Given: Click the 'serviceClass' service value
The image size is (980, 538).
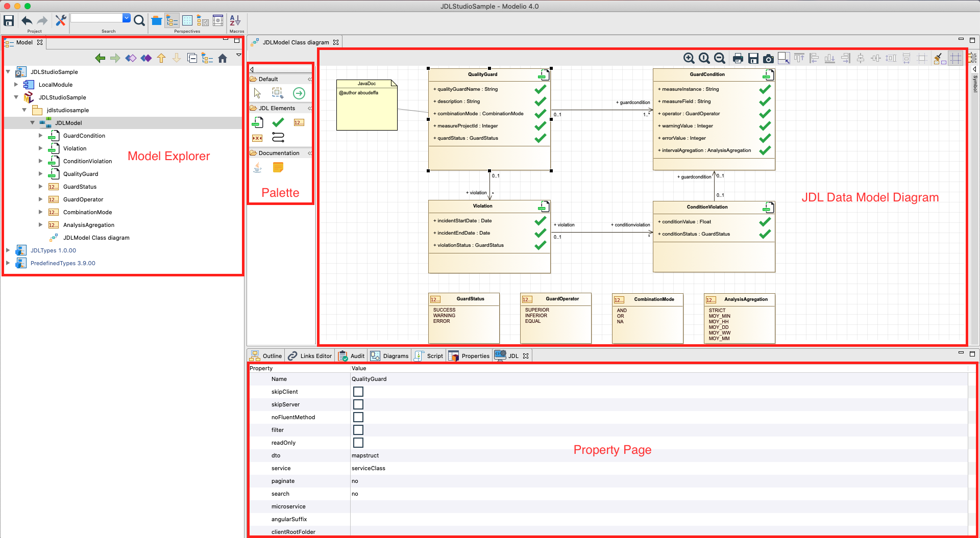Looking at the screenshot, I should click(x=369, y=468).
